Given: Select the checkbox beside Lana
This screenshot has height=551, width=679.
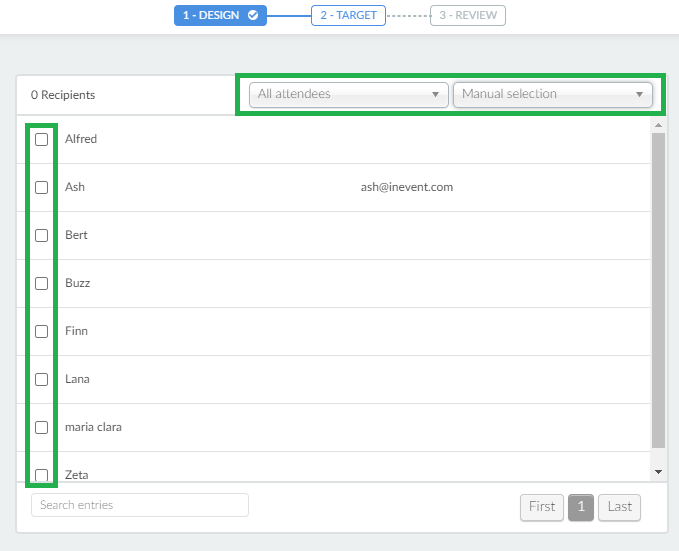Looking at the screenshot, I should tap(42, 379).
